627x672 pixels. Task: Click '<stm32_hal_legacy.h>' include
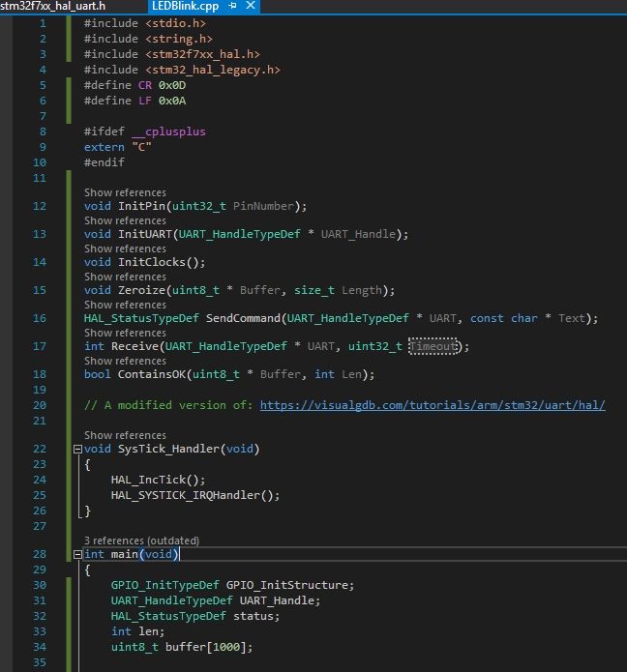tap(213, 70)
